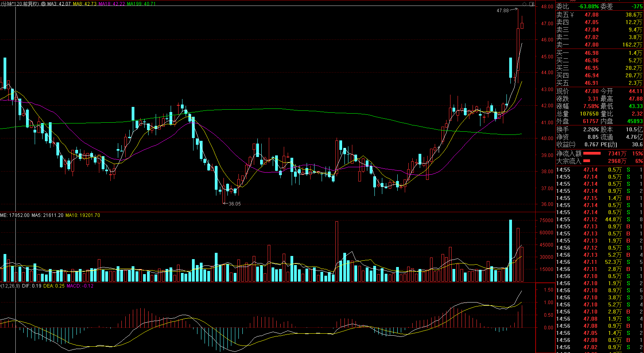The width and height of the screenshot is (644, 353).
Task: Click the ¥ icon beside 卖五
Action: 572,15
